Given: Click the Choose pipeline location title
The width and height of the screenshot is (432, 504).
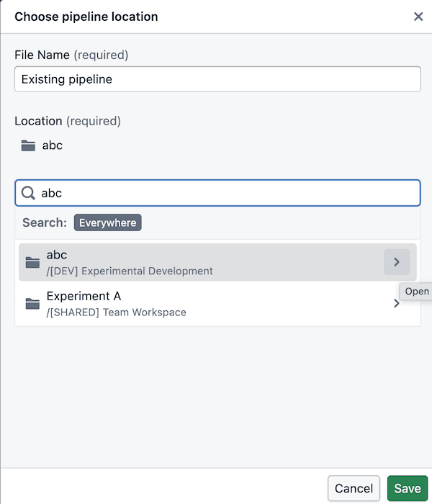Looking at the screenshot, I should pos(86,17).
